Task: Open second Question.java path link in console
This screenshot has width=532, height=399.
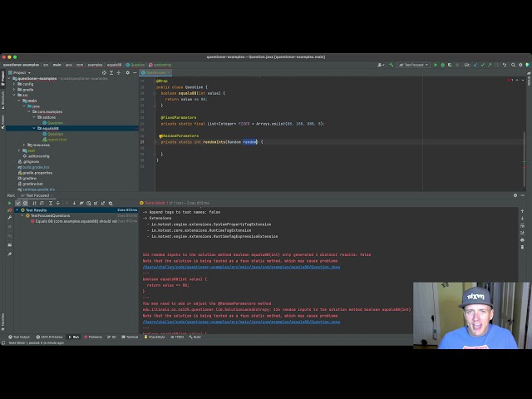Action: 241,322
